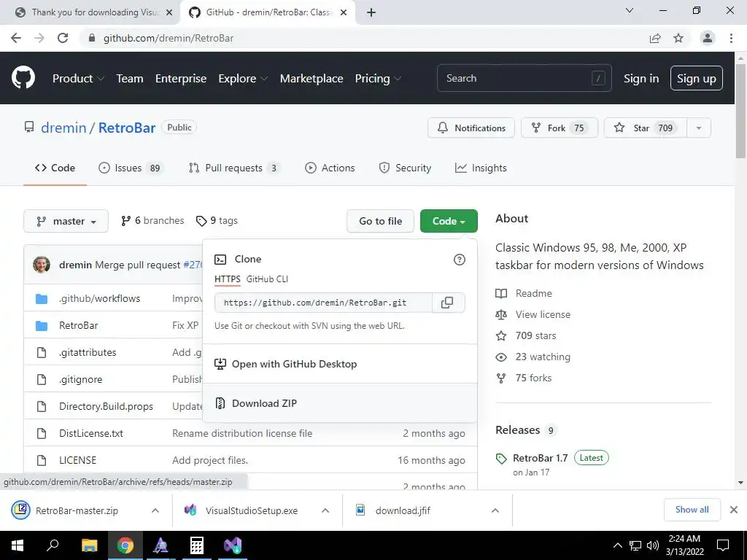
Task: Open DistLicense.txt file
Action: [x=91, y=433]
